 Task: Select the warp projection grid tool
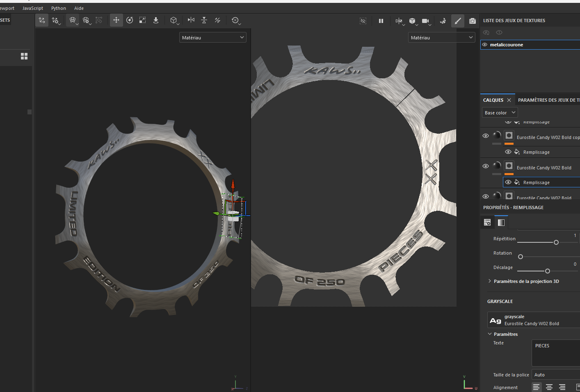(x=73, y=20)
